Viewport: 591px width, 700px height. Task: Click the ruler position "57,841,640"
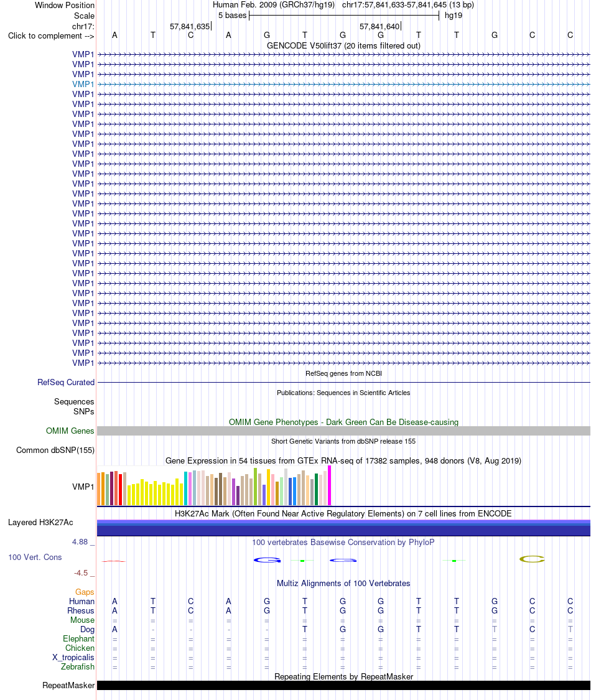click(x=379, y=26)
